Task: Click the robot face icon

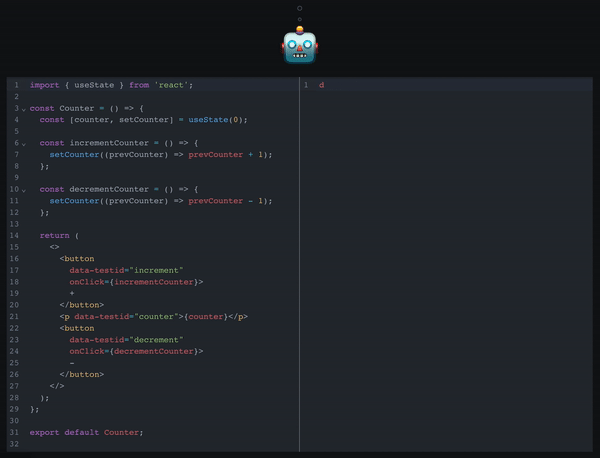Action: pyautogui.click(x=299, y=46)
